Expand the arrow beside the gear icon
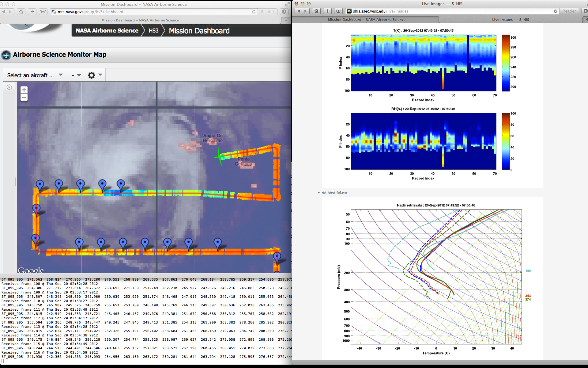Image resolution: width=588 pixels, height=368 pixels. coord(100,75)
